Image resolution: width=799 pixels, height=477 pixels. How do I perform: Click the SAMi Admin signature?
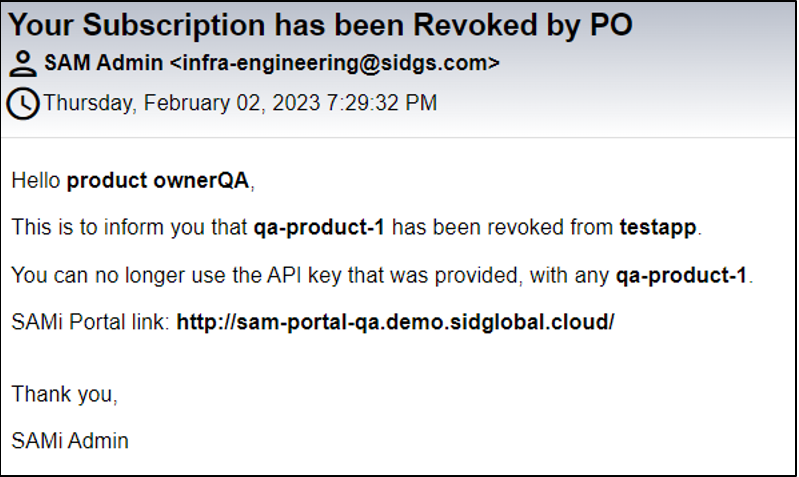(x=70, y=441)
